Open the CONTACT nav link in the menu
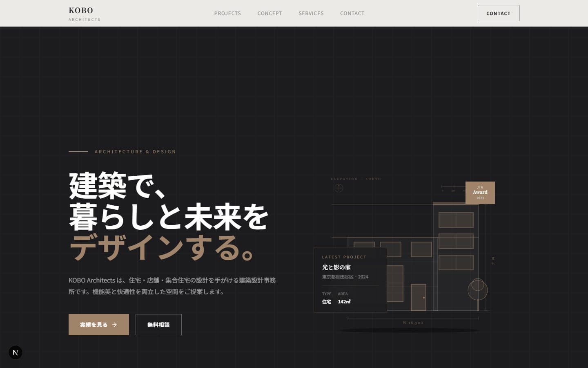Viewport: 588px width, 368px height. (352, 13)
